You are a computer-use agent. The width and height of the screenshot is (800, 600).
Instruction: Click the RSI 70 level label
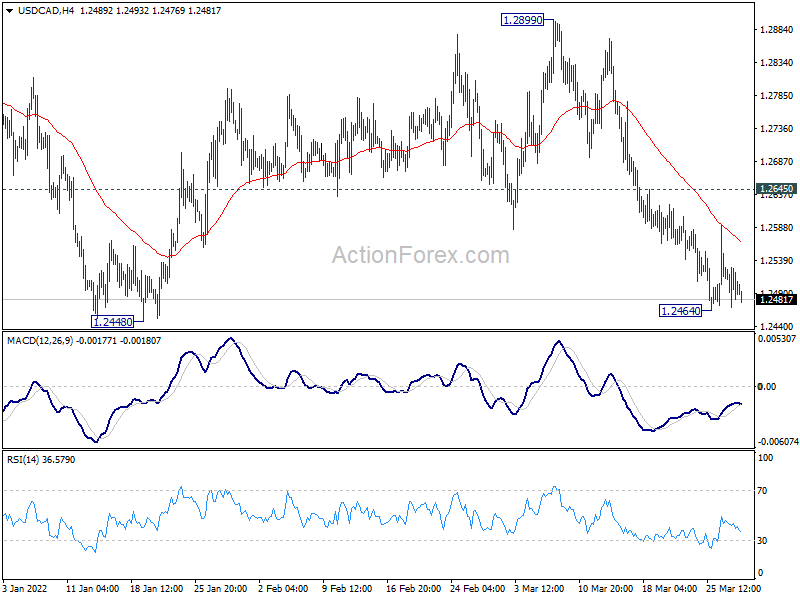click(x=762, y=491)
